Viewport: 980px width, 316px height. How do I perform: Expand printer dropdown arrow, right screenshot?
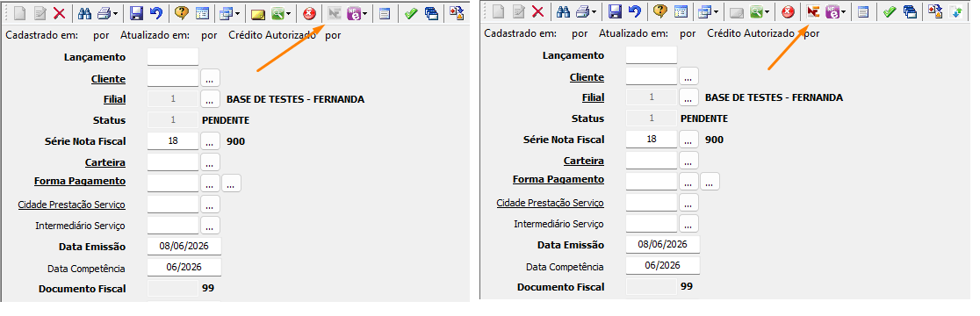593,11
